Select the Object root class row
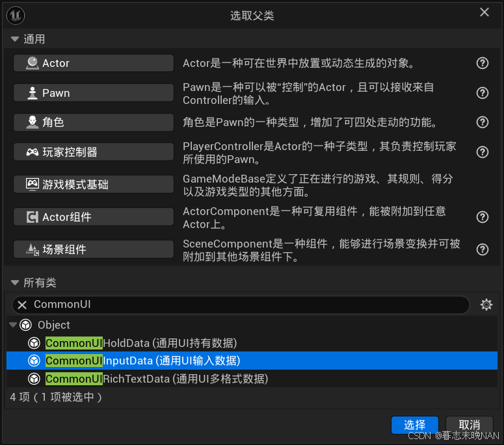The width and height of the screenshot is (504, 445). [252, 325]
